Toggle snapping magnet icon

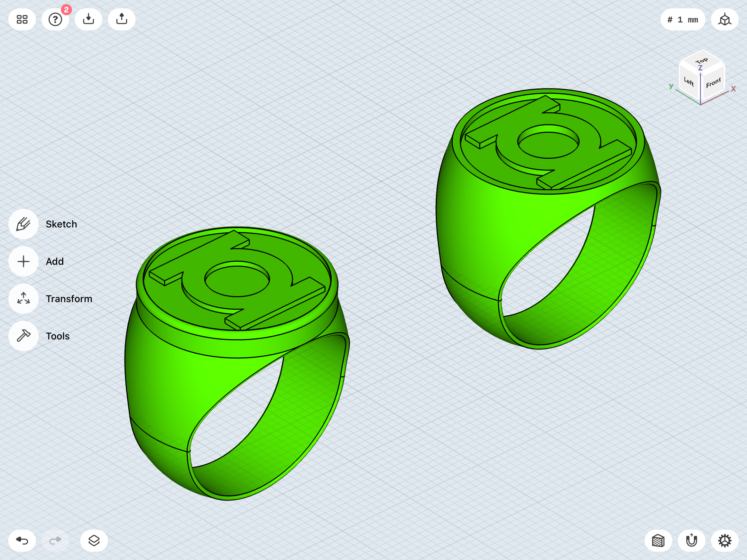pyautogui.click(x=692, y=541)
